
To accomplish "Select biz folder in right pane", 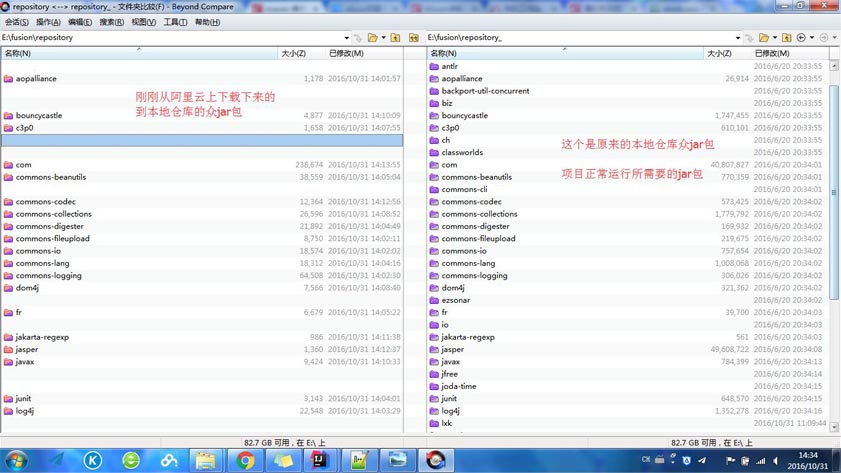I will (447, 103).
